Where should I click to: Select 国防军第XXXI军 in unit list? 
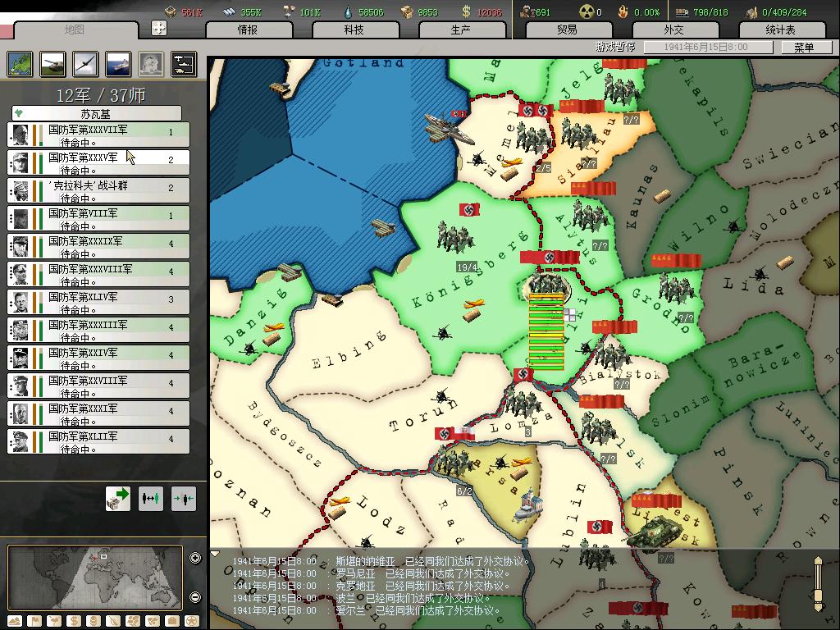[98, 413]
